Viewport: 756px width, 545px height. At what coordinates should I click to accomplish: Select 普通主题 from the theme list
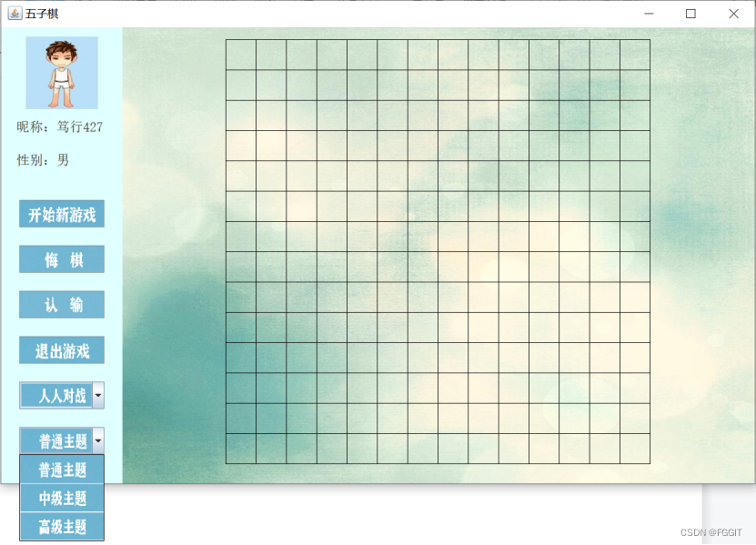(x=61, y=469)
